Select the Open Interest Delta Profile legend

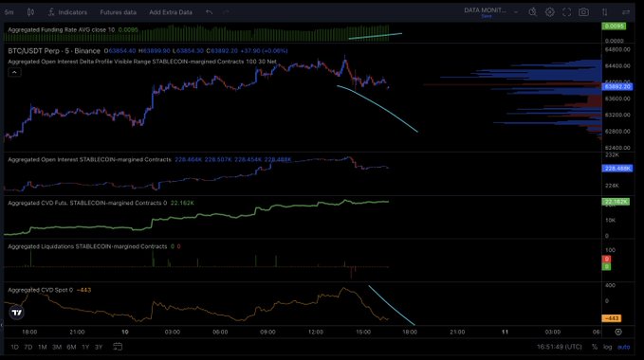142,62
